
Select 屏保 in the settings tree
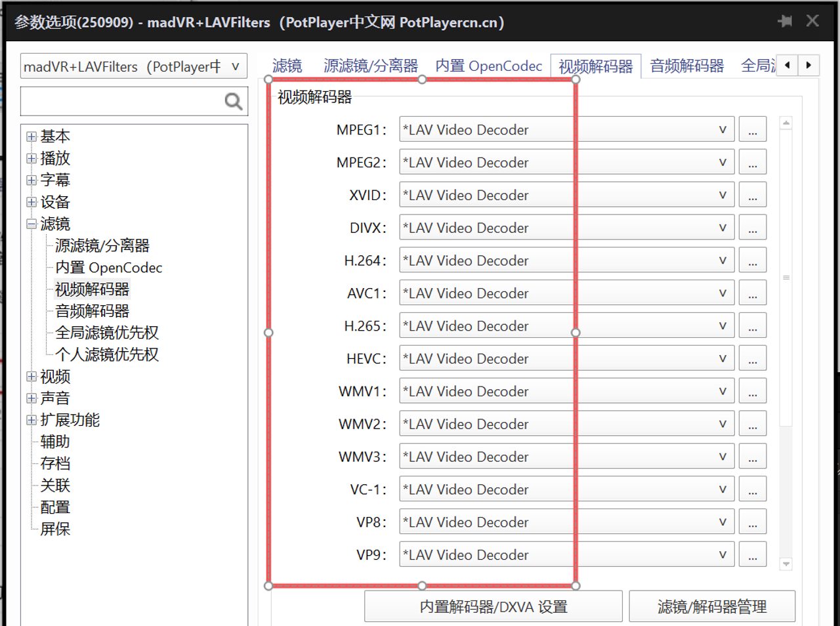coord(55,529)
